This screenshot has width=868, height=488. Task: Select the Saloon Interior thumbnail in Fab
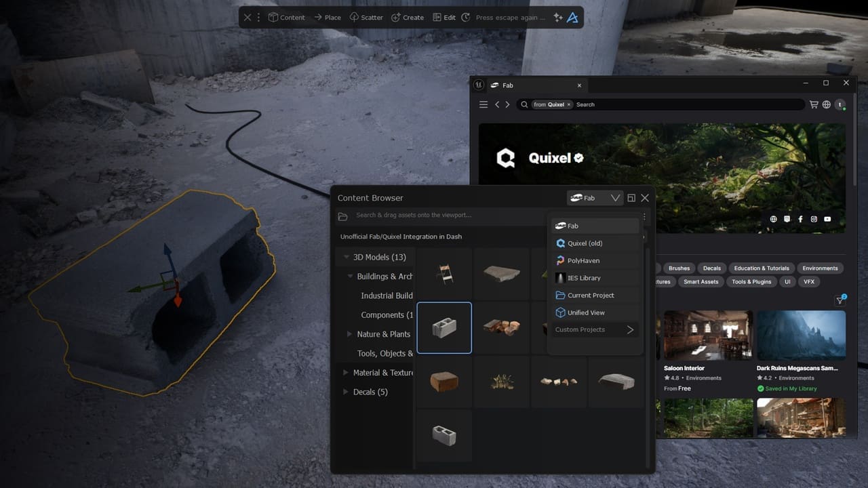pos(708,336)
